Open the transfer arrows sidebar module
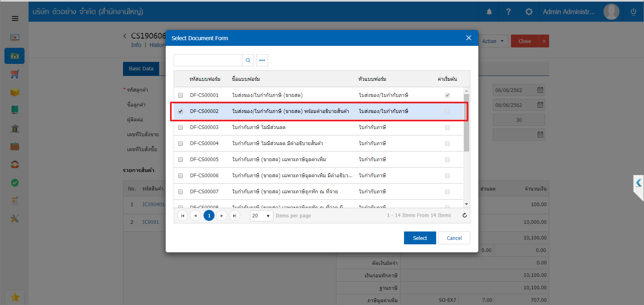 pos(15,201)
